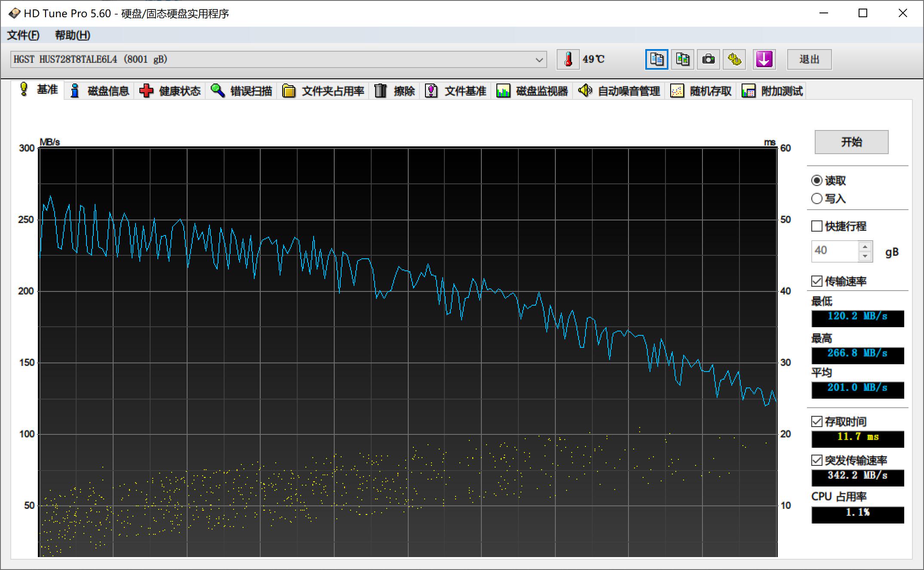Click the minimum 120.2 MB/s value
Viewport: 924px width, 570px height.
[857, 318]
